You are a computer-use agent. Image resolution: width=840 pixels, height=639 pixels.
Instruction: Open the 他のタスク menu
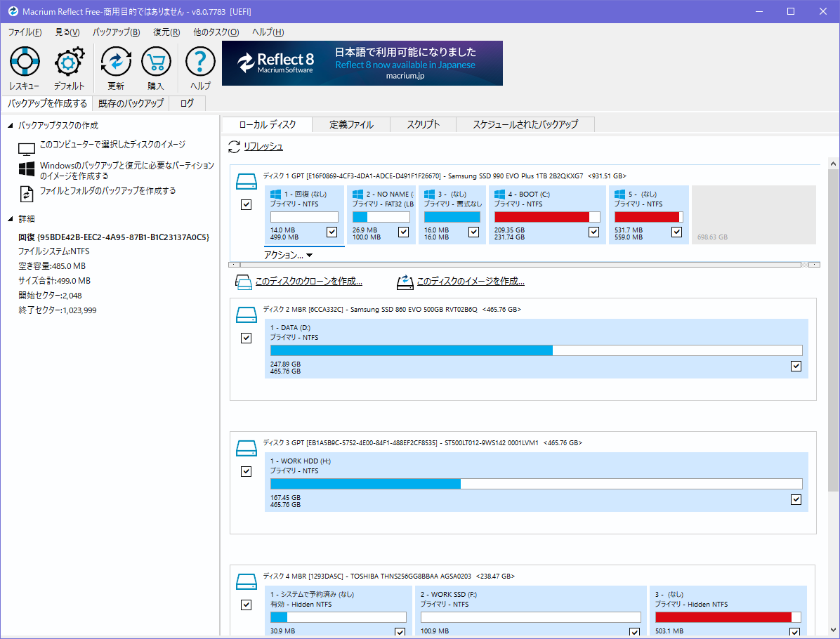point(216,32)
